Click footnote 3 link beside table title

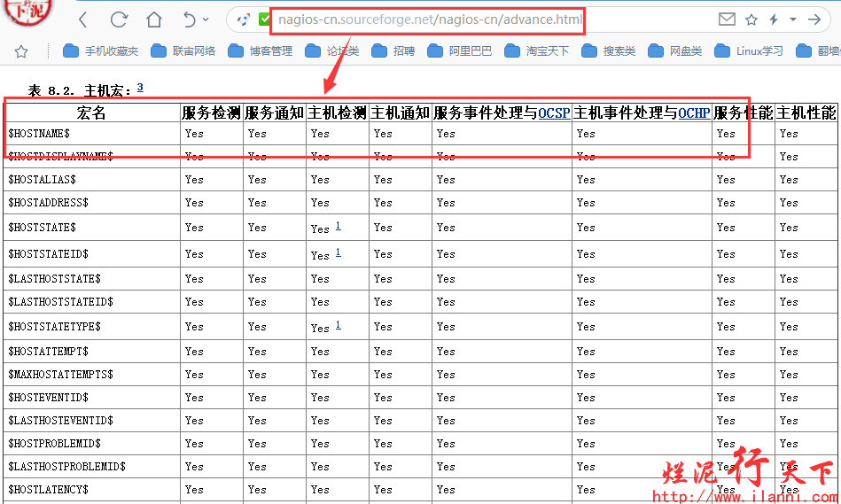140,88
